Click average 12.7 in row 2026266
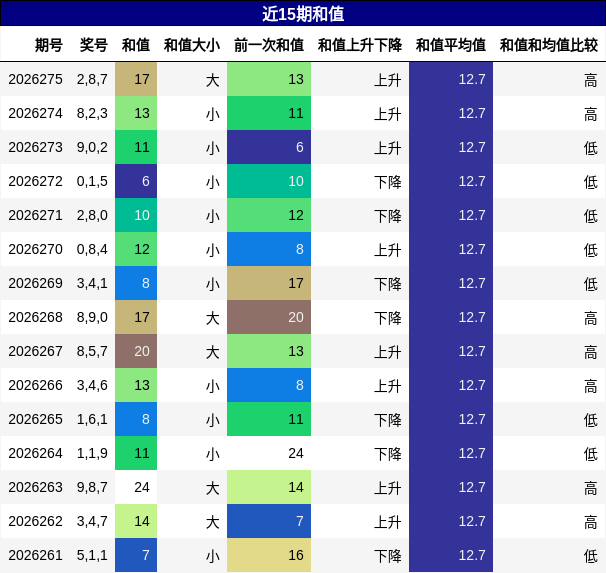This screenshot has height=573, width=606. tap(451, 385)
